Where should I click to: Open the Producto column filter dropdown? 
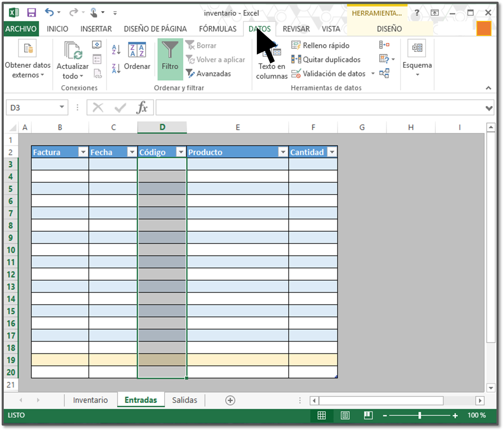(x=283, y=152)
